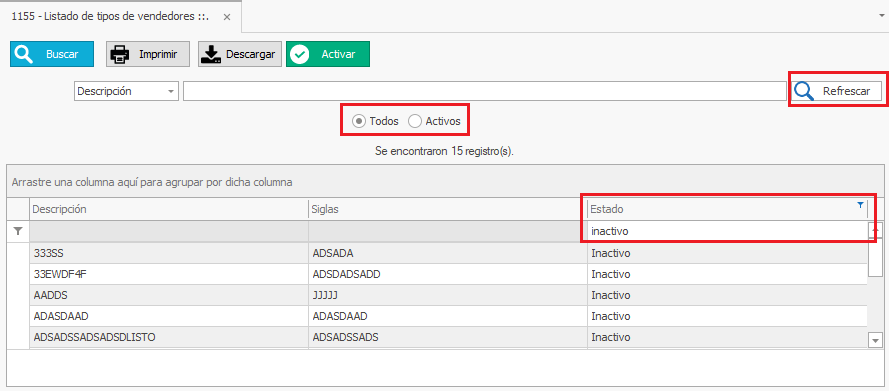889x391 pixels.
Task: Click the printer icon on Imprimir
Action: coord(120,54)
